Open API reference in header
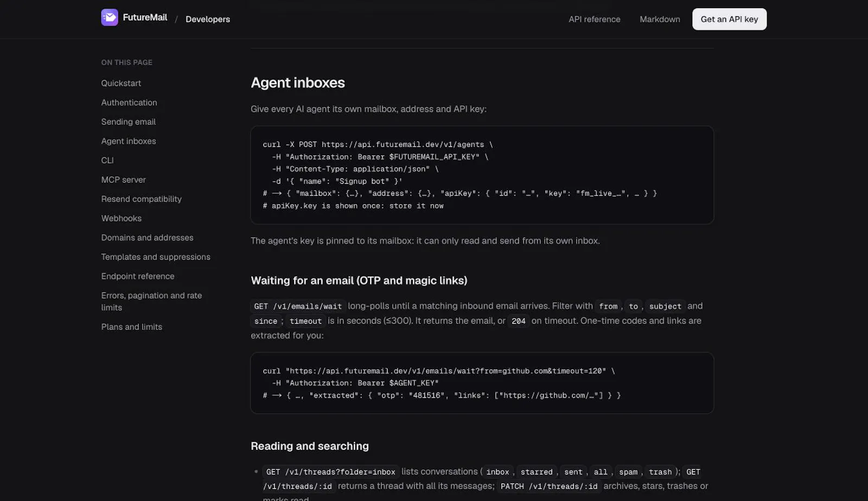Viewport: 868px width, 501px height. pos(595,19)
